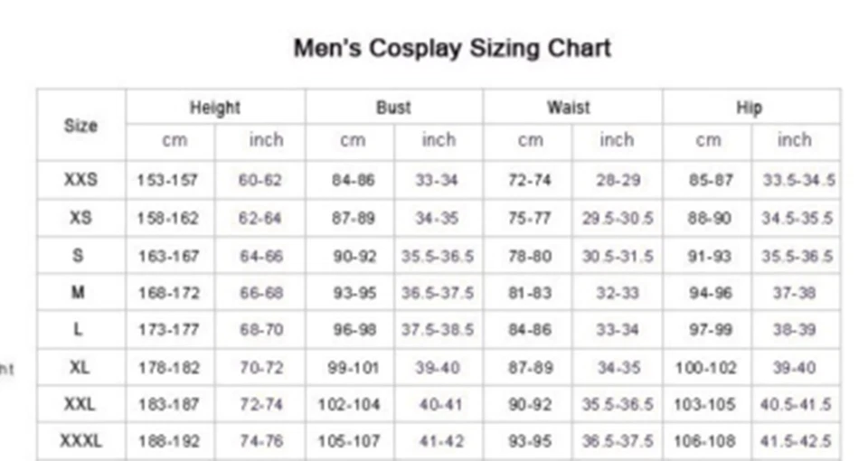Click the Height column header
Image resolution: width=868 pixels, height=461 pixels.
tap(215, 108)
